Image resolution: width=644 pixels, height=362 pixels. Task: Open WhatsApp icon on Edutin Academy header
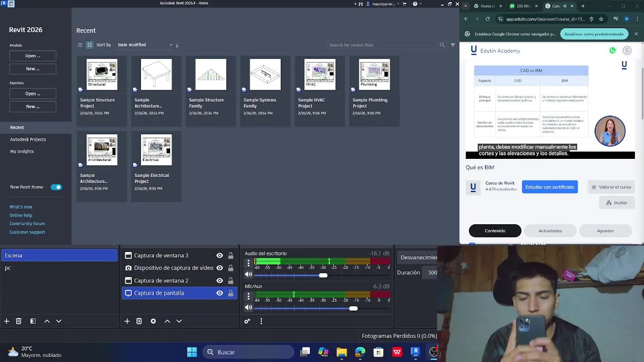coord(612,51)
